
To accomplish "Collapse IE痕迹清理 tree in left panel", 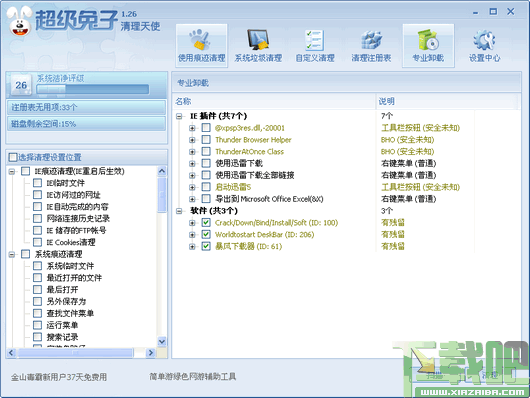I will click(12, 172).
